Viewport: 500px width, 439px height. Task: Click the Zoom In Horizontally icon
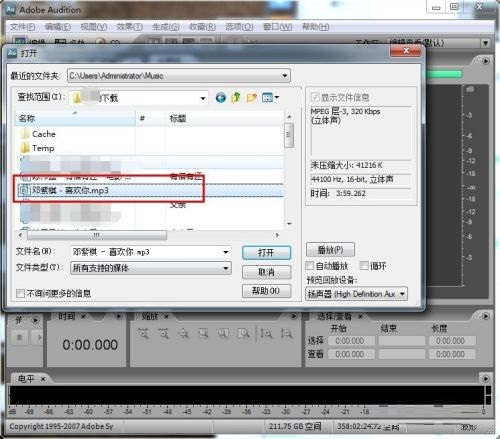(x=144, y=333)
